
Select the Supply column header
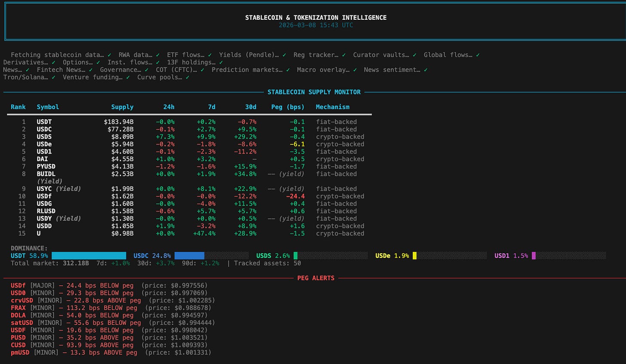pos(122,107)
